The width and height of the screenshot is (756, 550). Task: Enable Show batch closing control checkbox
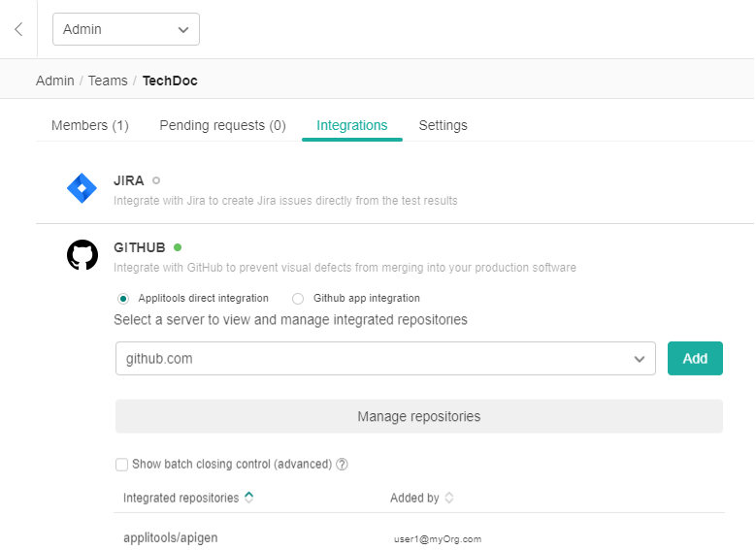coord(122,465)
